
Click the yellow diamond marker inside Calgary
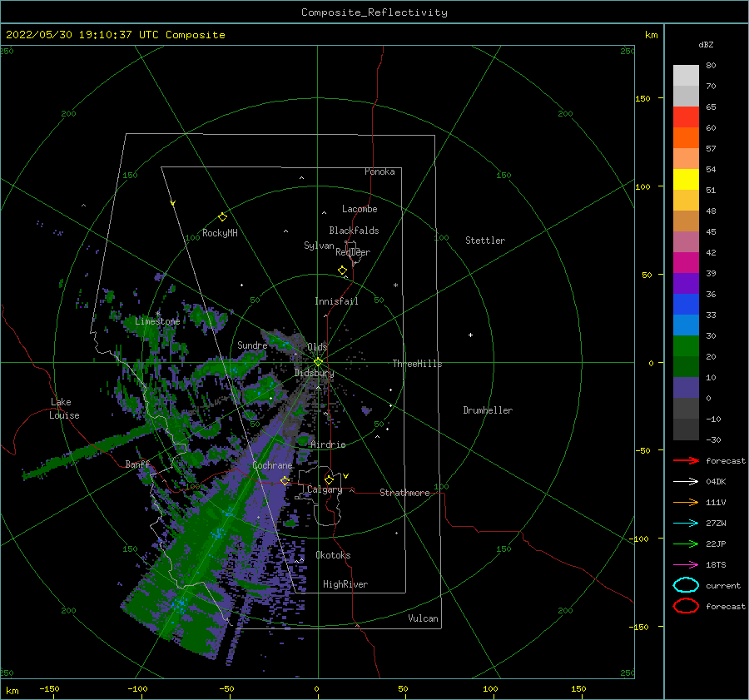329,479
